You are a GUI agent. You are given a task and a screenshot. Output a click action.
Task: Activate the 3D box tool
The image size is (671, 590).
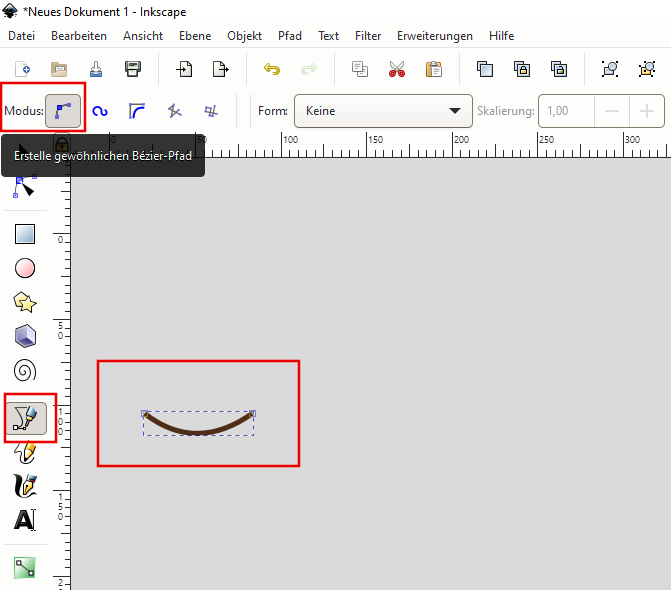click(x=25, y=336)
